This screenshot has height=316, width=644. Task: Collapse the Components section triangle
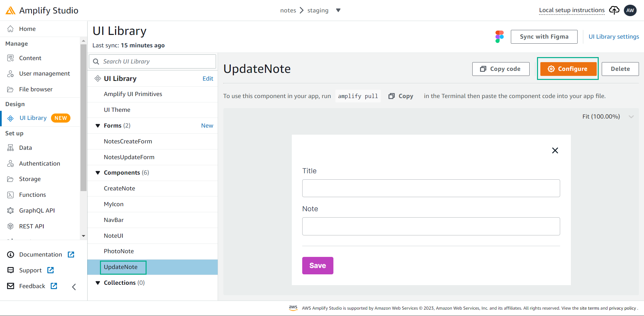click(98, 173)
